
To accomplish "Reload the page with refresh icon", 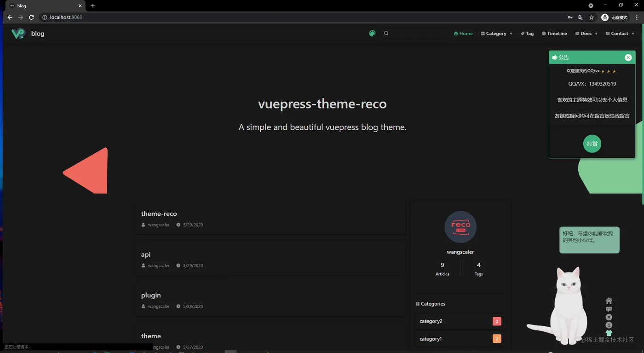I will pos(31,17).
